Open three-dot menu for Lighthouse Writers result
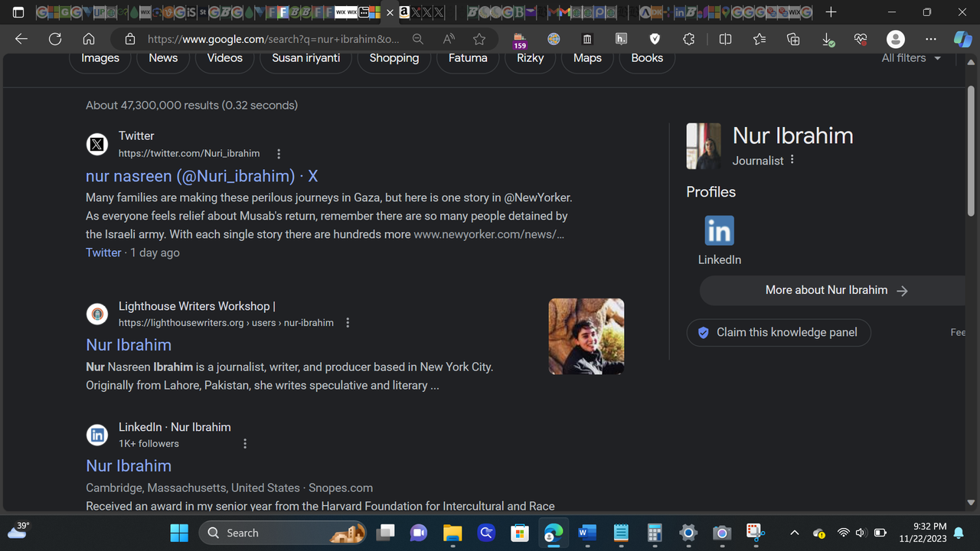The image size is (980, 551). click(x=348, y=323)
